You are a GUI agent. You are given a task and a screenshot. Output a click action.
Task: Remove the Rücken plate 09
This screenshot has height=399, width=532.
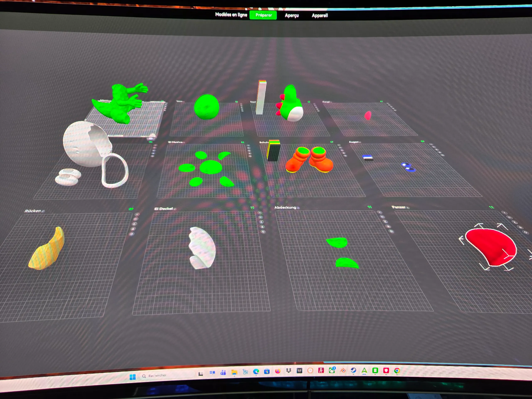click(x=137, y=214)
